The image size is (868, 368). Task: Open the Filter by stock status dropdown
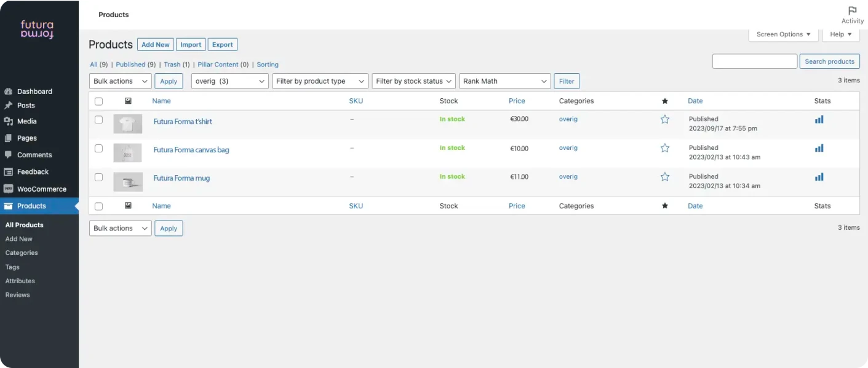413,81
